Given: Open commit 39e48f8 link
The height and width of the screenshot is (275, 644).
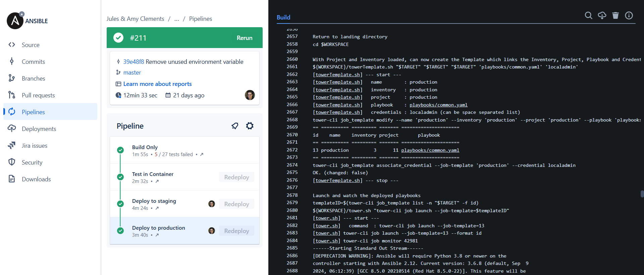Looking at the screenshot, I should point(133,62).
